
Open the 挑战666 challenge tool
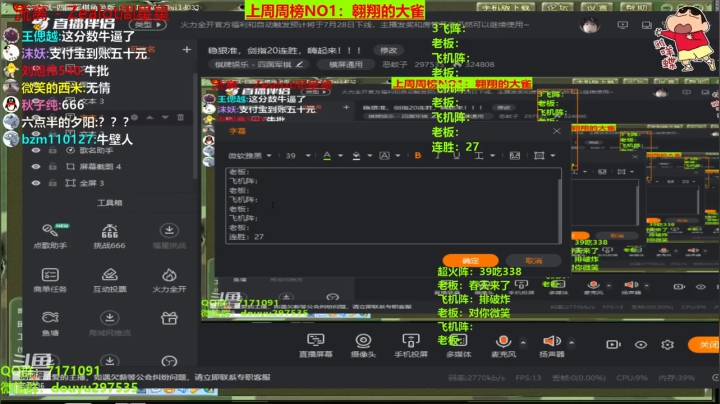pos(109,236)
